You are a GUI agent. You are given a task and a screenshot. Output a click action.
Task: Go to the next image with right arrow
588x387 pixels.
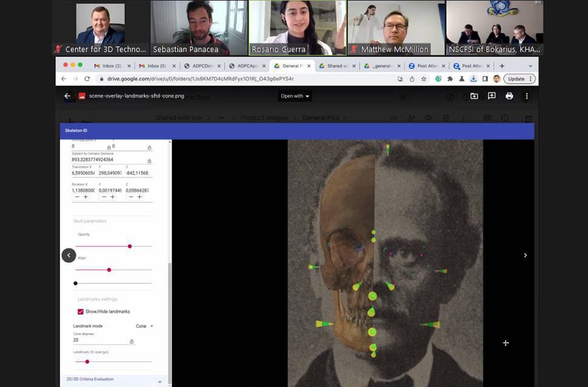click(x=525, y=255)
